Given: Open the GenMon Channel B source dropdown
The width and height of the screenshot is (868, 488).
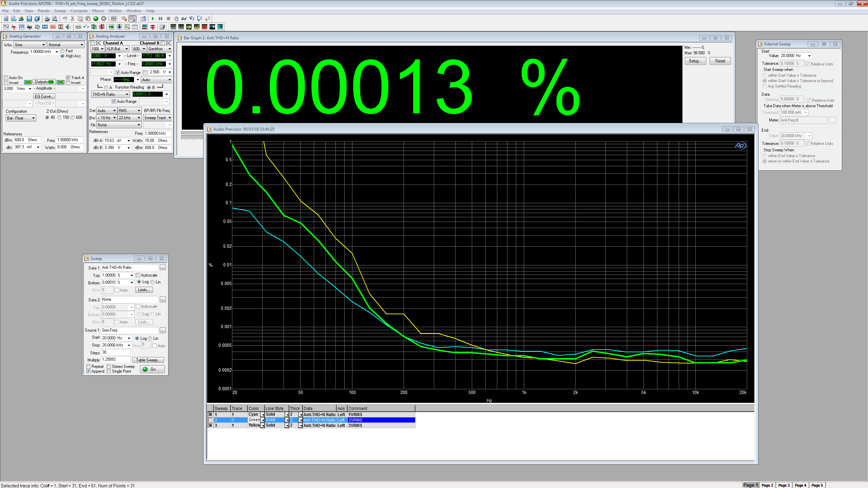Looking at the screenshot, I should click(160, 49).
